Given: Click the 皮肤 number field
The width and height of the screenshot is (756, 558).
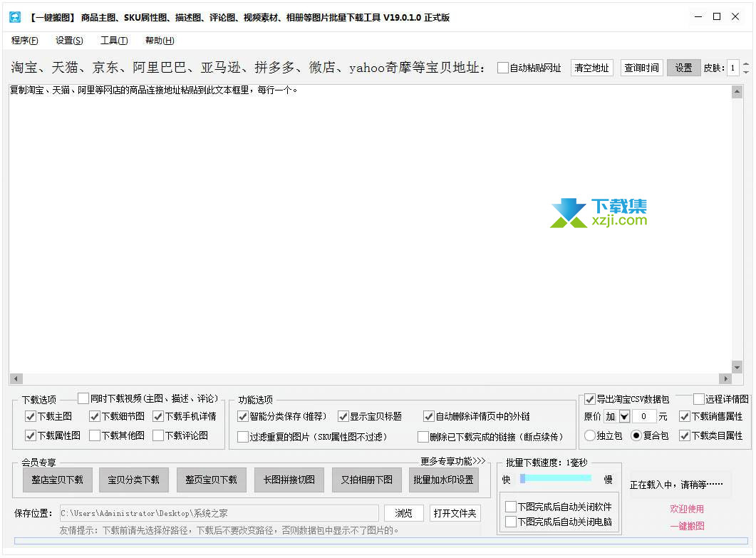Looking at the screenshot, I should tap(733, 68).
